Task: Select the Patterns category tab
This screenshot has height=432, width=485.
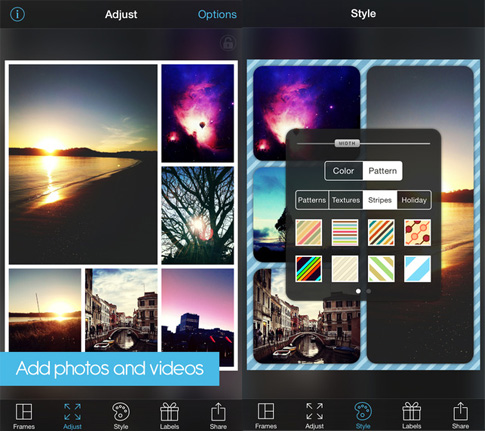Action: click(x=312, y=200)
